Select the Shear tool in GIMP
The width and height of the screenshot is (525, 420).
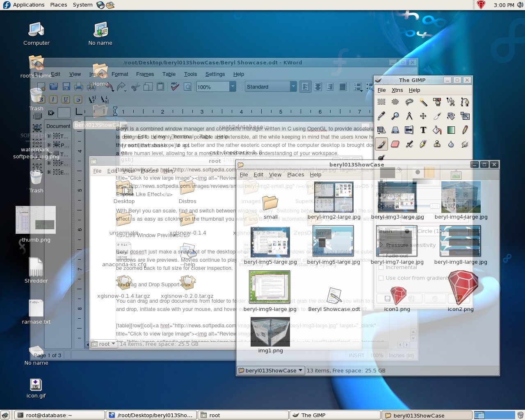(x=381, y=130)
